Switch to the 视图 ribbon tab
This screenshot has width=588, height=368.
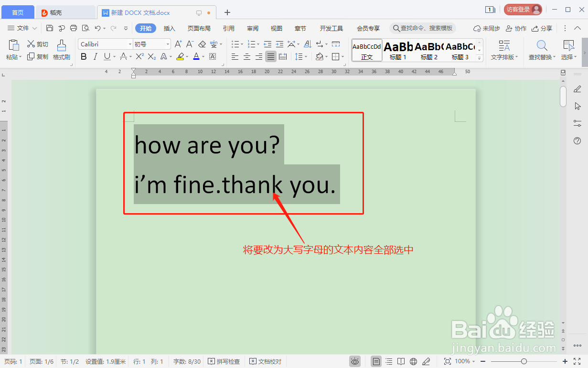click(276, 28)
